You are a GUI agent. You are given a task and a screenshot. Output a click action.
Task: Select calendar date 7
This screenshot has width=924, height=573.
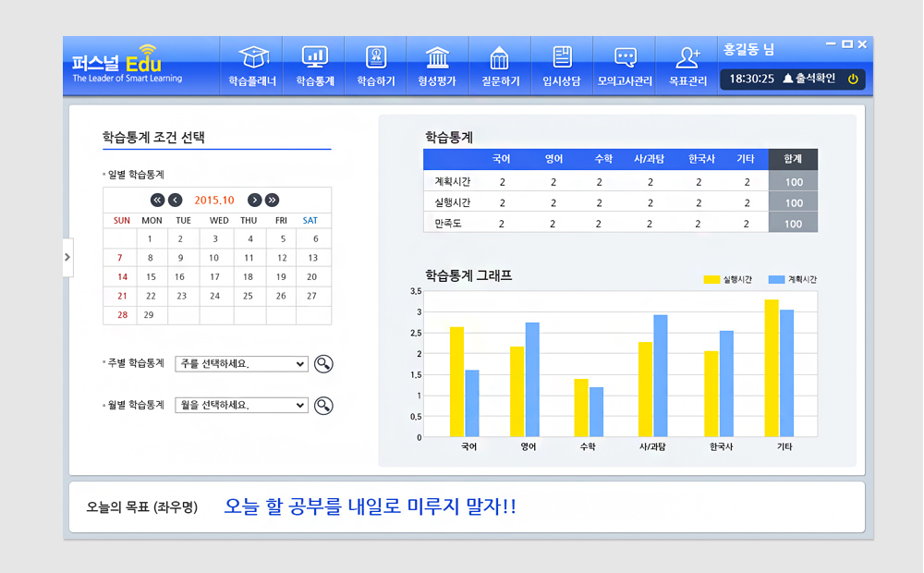coord(119,258)
